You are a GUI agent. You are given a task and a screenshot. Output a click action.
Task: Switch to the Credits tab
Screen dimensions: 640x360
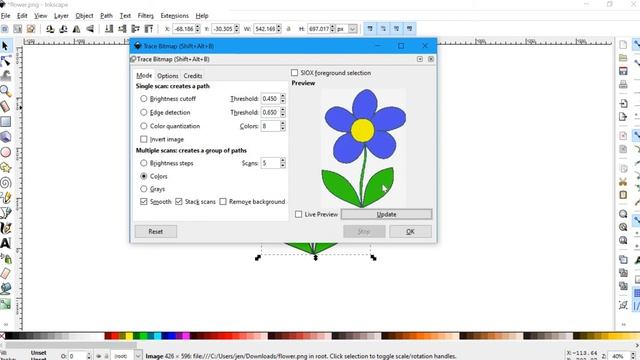tap(193, 76)
